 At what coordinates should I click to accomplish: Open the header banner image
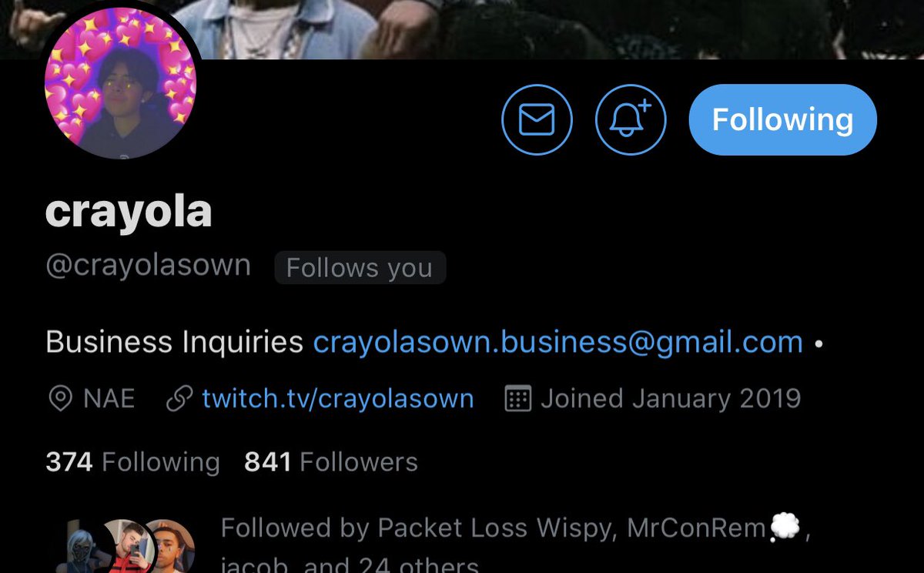tap(462, 29)
